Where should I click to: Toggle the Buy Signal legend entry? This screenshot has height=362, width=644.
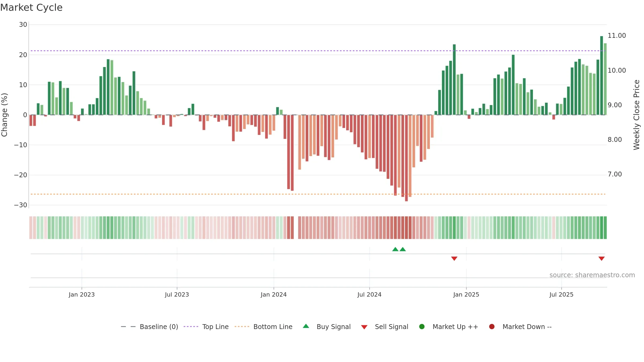(x=327, y=327)
